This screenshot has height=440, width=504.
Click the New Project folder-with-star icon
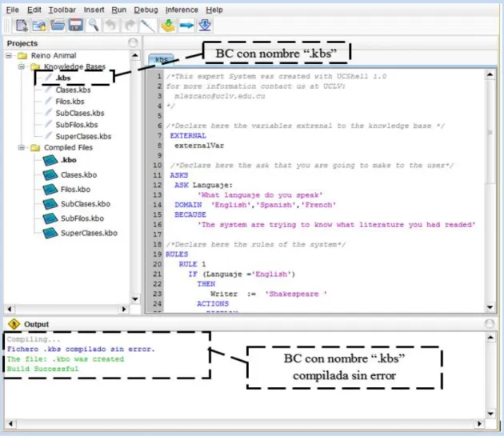[39, 26]
